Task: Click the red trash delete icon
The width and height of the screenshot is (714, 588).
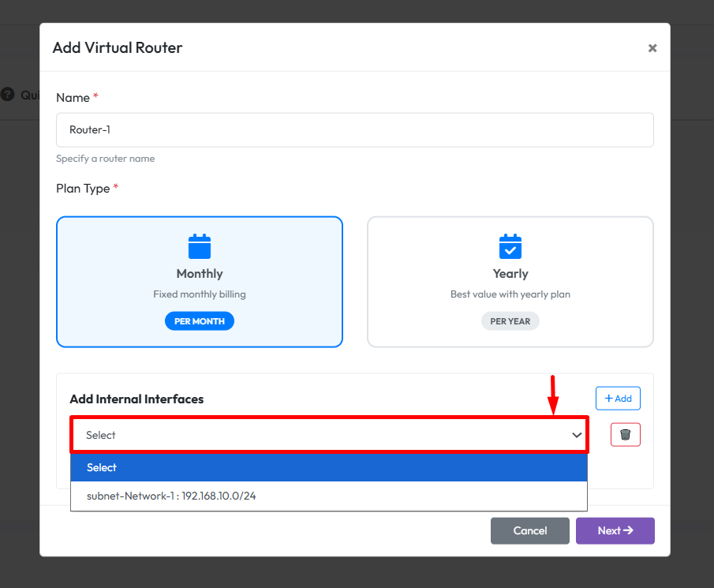Action: [x=625, y=435]
